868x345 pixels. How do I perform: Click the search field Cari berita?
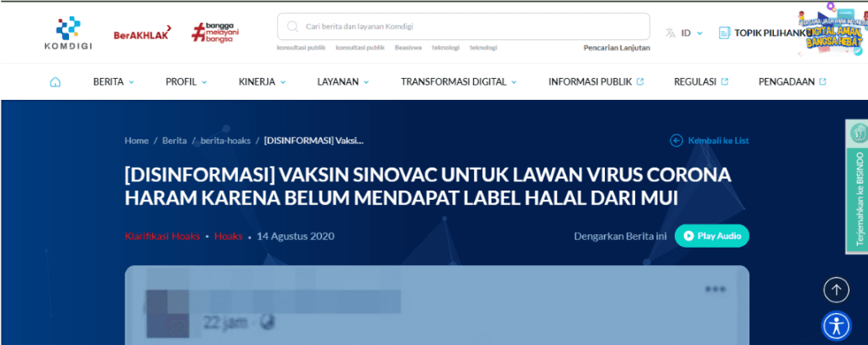pos(463,27)
